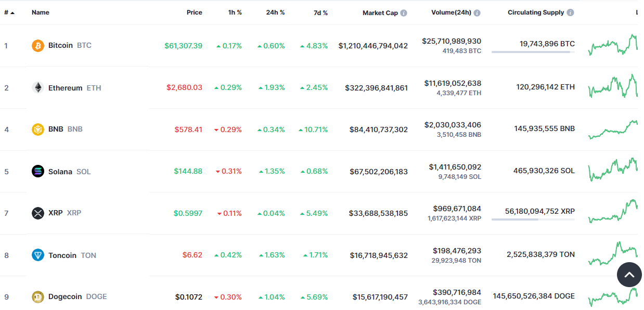Click BNB's 24h volume $2,030,033,406

[453, 125]
